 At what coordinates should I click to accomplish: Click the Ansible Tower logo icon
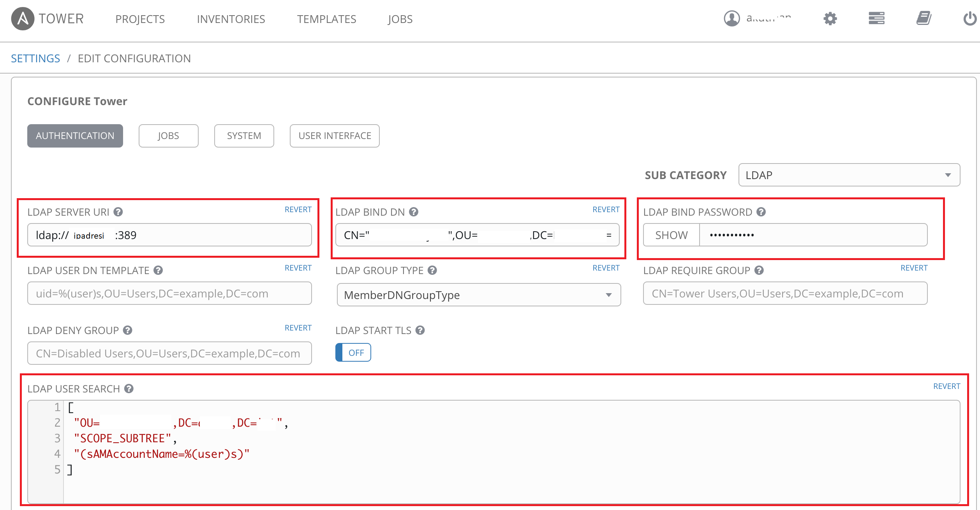point(23,18)
